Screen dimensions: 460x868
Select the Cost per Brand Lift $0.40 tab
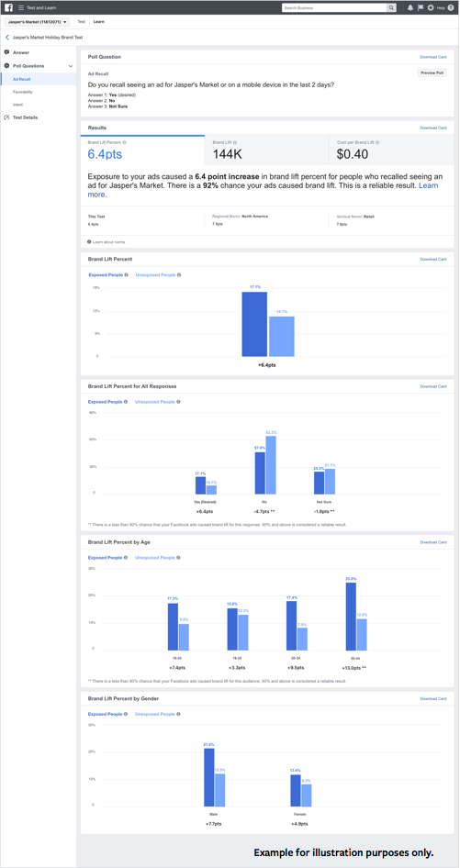click(x=391, y=150)
